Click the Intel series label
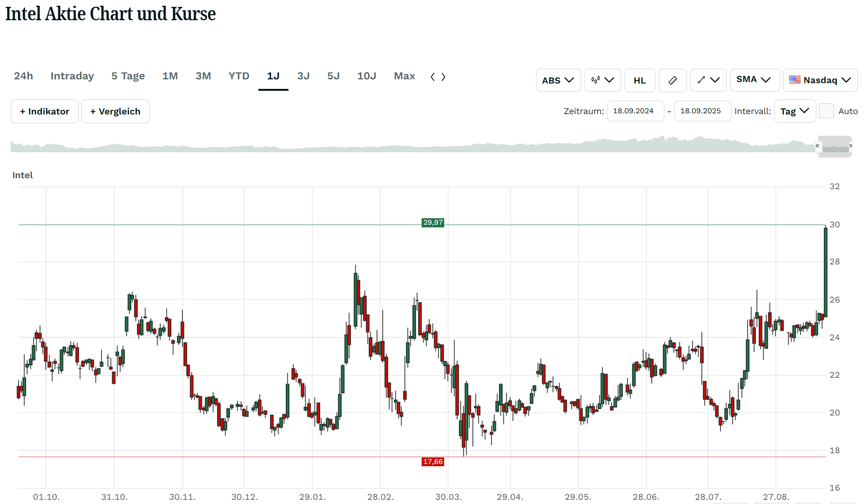The image size is (867, 504). point(23,175)
